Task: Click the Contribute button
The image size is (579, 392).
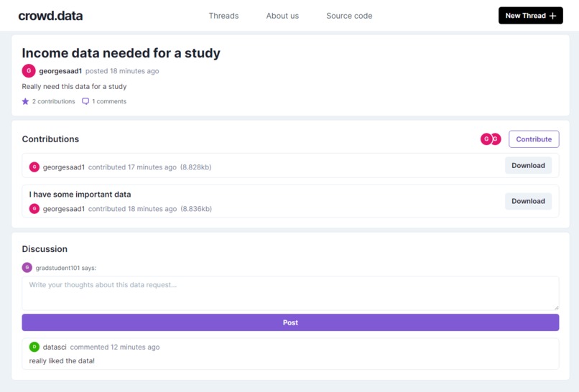Action: [x=534, y=139]
